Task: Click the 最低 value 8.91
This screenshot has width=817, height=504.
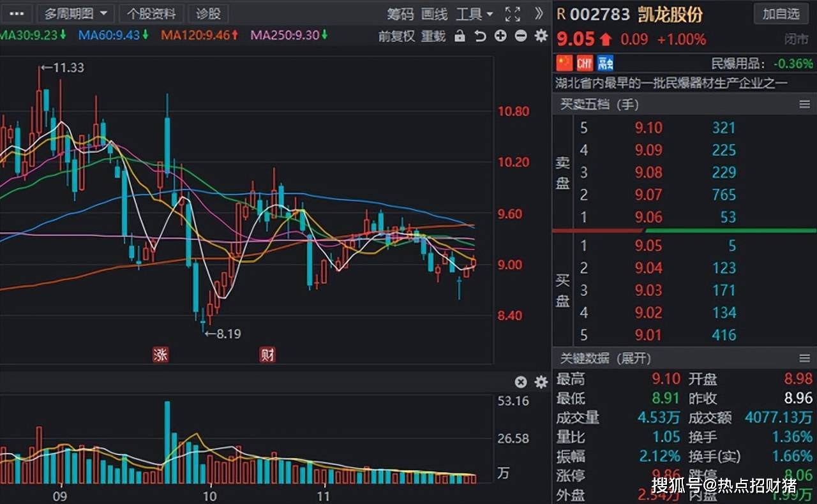Action: coord(666,398)
